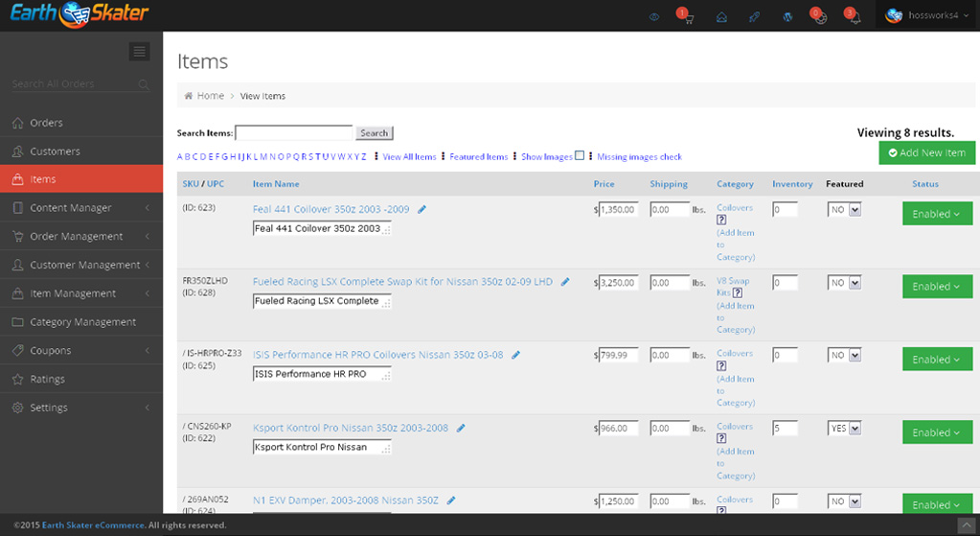The image size is (980, 536).
Task: Click the WordPress icon in top bar
Action: pyautogui.click(x=787, y=17)
